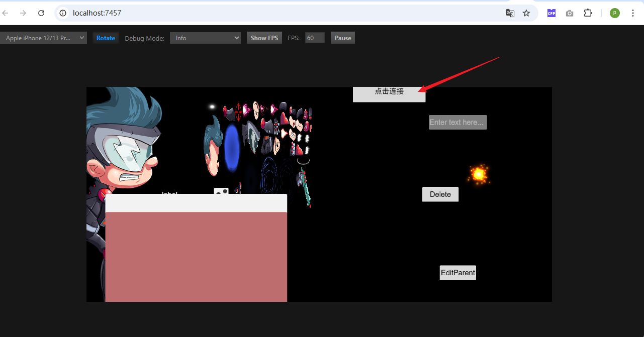Click the browser forward arrow

(x=23, y=13)
